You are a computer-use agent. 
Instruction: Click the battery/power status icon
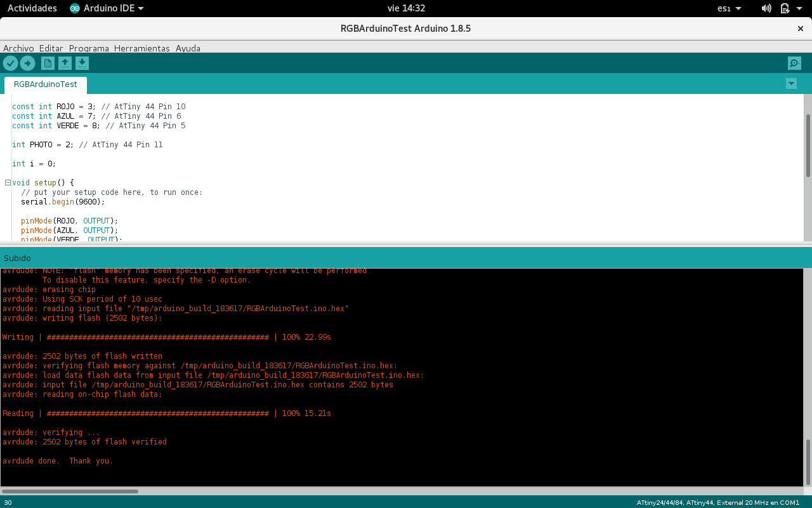click(785, 8)
